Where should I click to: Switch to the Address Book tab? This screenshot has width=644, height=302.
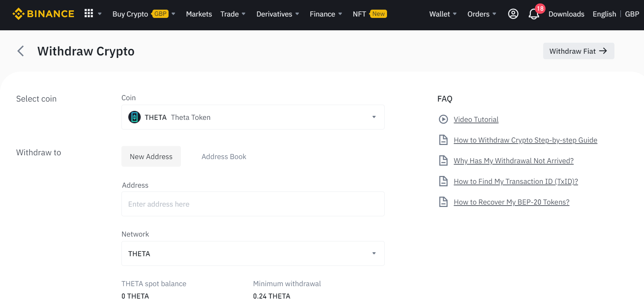click(x=224, y=156)
